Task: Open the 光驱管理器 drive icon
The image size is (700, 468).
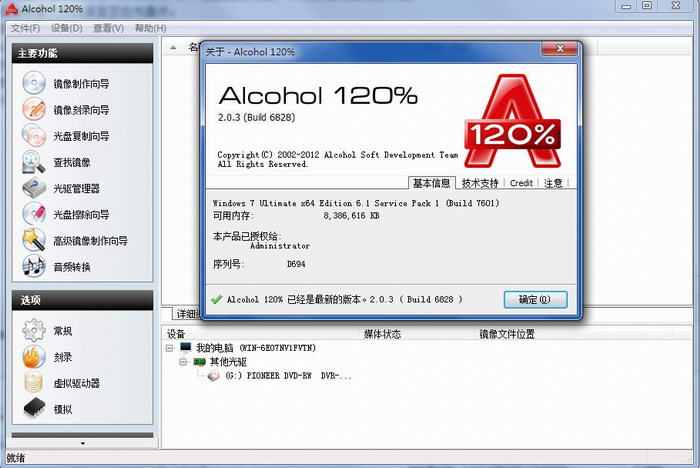Action: point(34,188)
